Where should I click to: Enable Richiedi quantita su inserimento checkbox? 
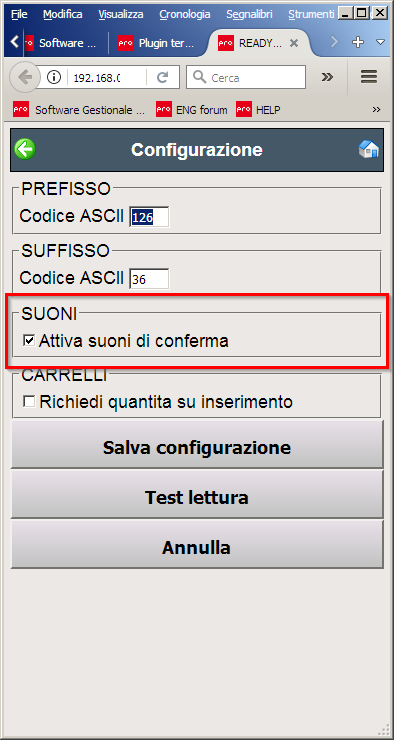29,402
